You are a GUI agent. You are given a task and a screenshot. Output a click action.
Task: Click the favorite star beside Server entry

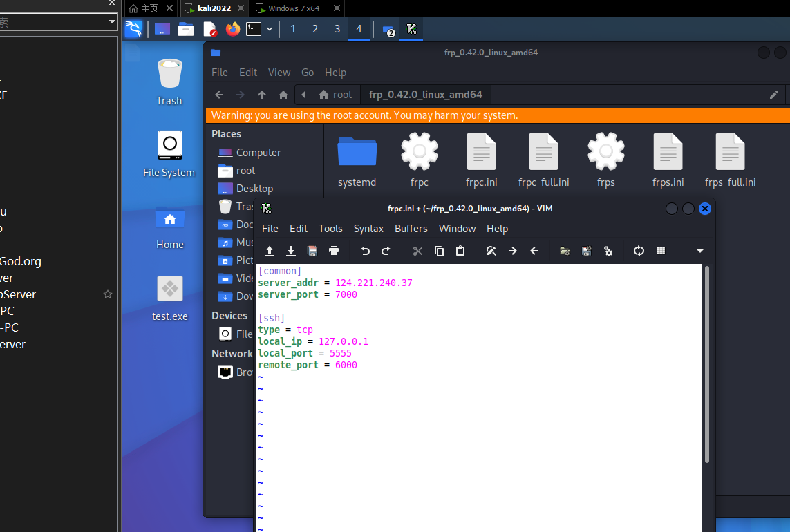coord(108,294)
